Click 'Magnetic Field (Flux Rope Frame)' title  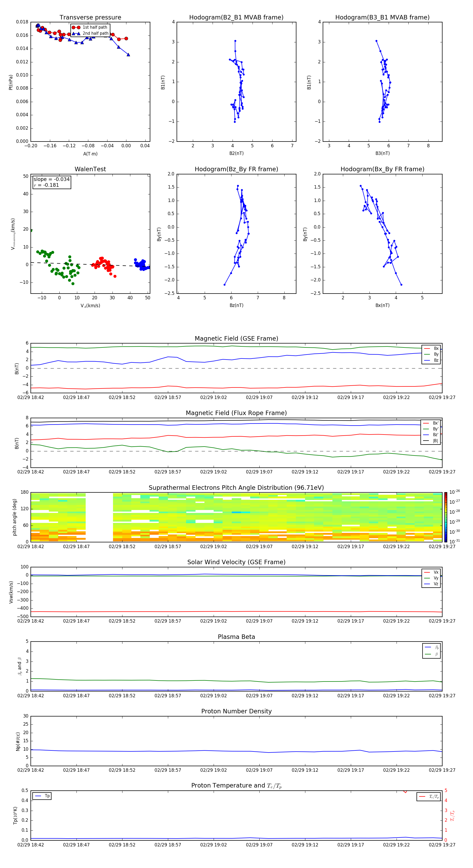236,413
